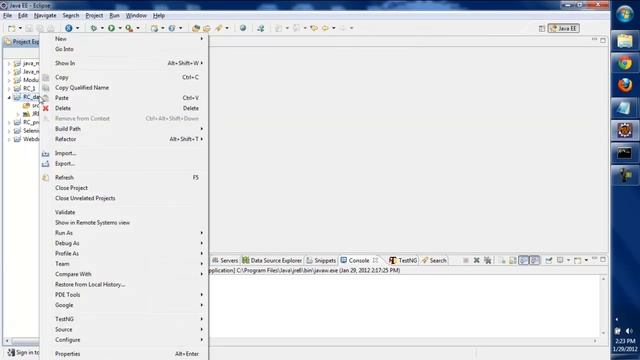Switch to the Snippets tab
This screenshot has width=640, height=360.
click(x=321, y=260)
